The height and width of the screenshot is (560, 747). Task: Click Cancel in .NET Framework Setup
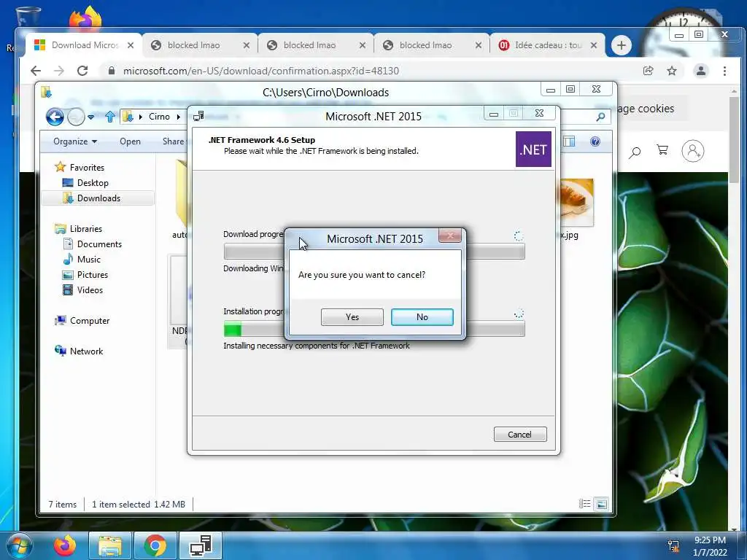coord(519,435)
